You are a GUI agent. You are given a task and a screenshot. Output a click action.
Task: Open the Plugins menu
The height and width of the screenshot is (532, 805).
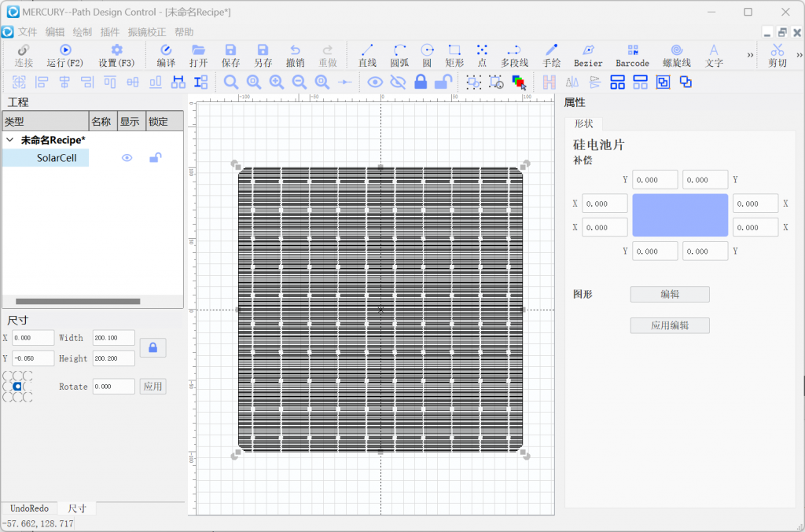(110, 31)
